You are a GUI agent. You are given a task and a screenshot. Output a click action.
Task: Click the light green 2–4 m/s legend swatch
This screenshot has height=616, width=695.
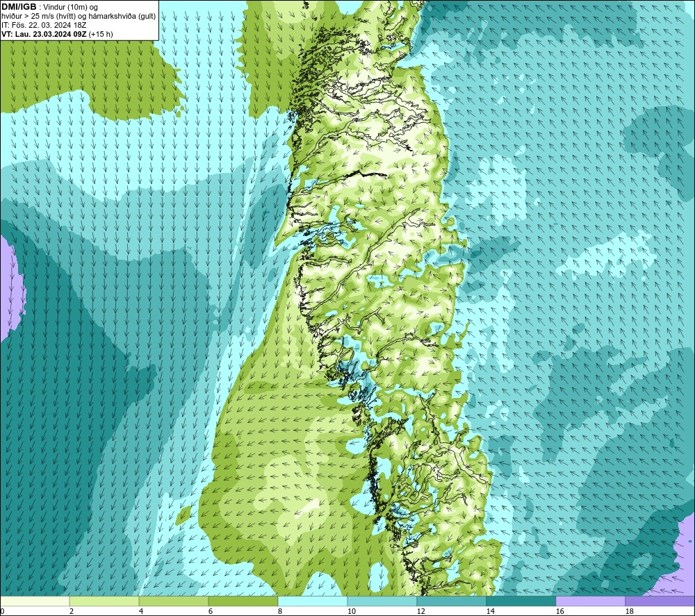pos(104,601)
